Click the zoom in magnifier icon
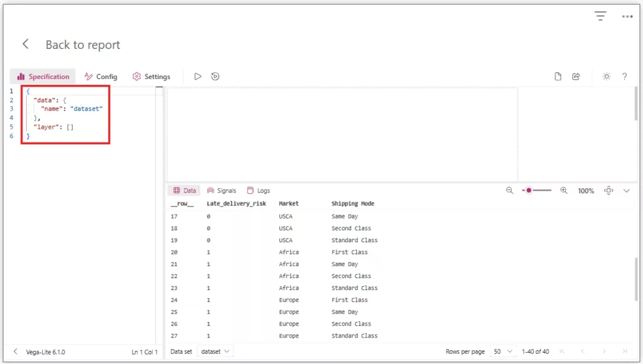Screen dimensions: 643x364 point(564,190)
